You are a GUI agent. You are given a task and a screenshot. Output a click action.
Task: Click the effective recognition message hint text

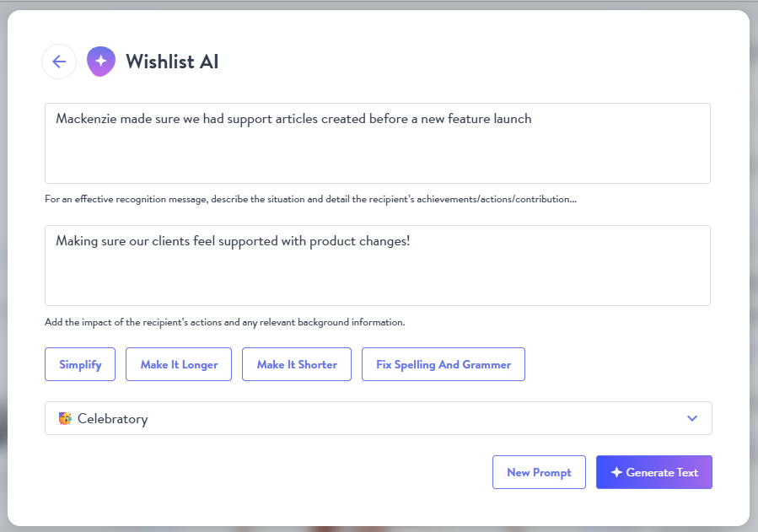pyautogui.click(x=310, y=199)
